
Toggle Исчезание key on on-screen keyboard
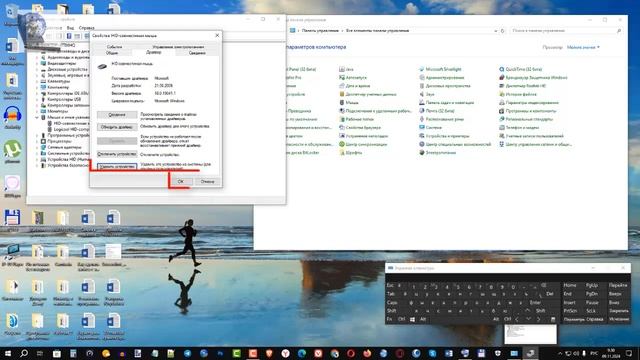(619, 319)
